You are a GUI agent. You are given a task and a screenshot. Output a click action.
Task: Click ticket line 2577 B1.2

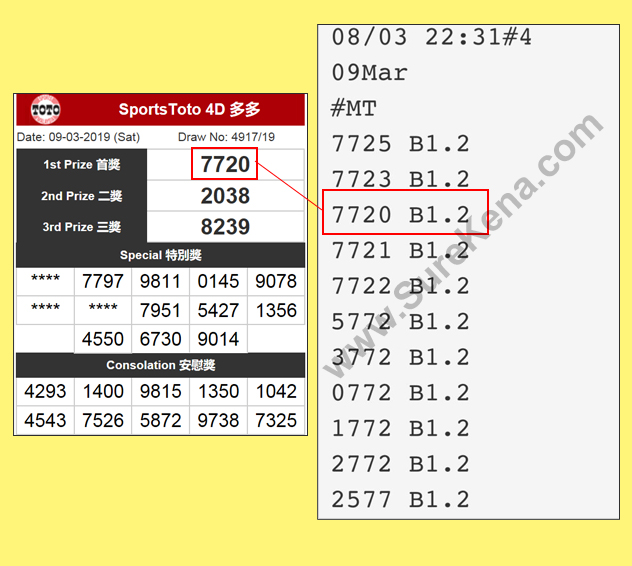coord(401,499)
